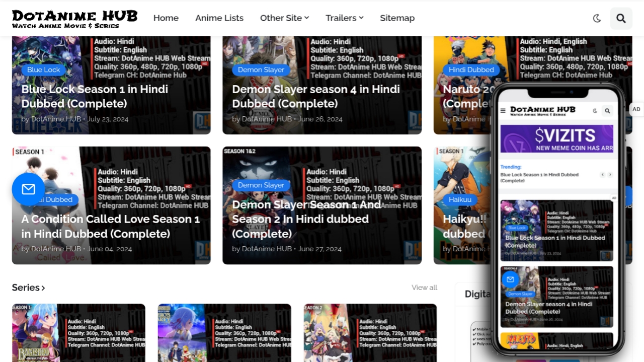The height and width of the screenshot is (362, 644).
Task: Click the DotAnime HUB site logo
Action: (x=74, y=18)
